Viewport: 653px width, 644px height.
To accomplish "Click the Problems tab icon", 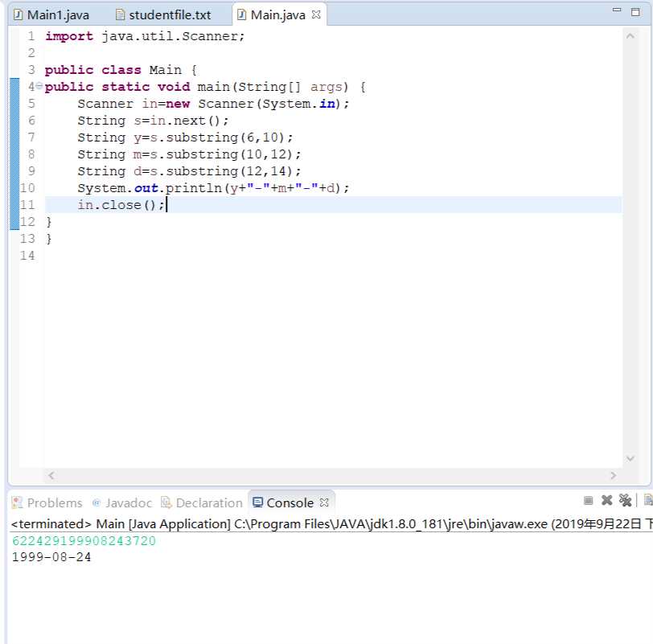I will pyautogui.click(x=17, y=502).
